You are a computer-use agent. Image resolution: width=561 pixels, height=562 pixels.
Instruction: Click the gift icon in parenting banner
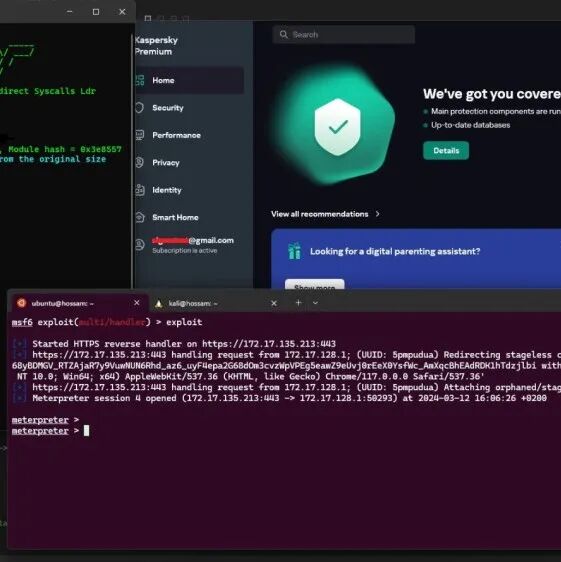[295, 251]
